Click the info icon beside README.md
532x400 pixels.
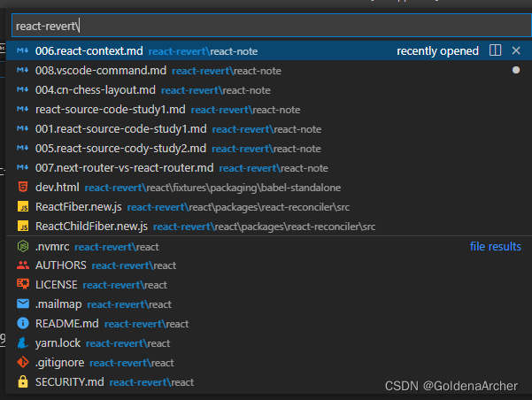pos(23,323)
